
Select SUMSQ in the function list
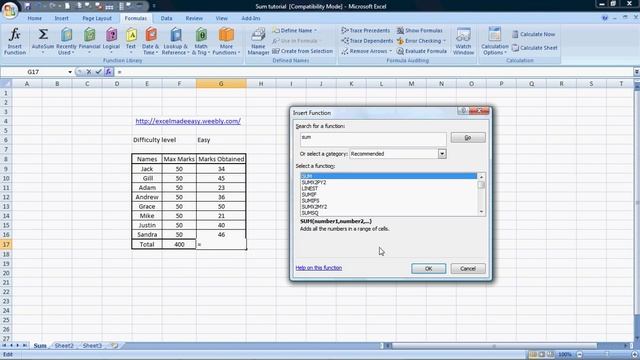click(x=310, y=213)
